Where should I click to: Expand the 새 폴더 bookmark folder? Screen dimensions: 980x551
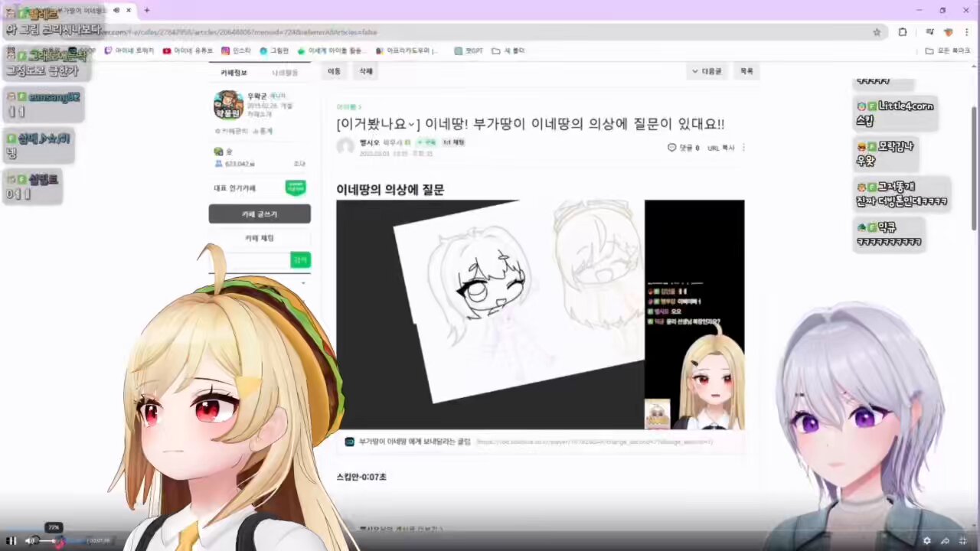[x=508, y=51]
